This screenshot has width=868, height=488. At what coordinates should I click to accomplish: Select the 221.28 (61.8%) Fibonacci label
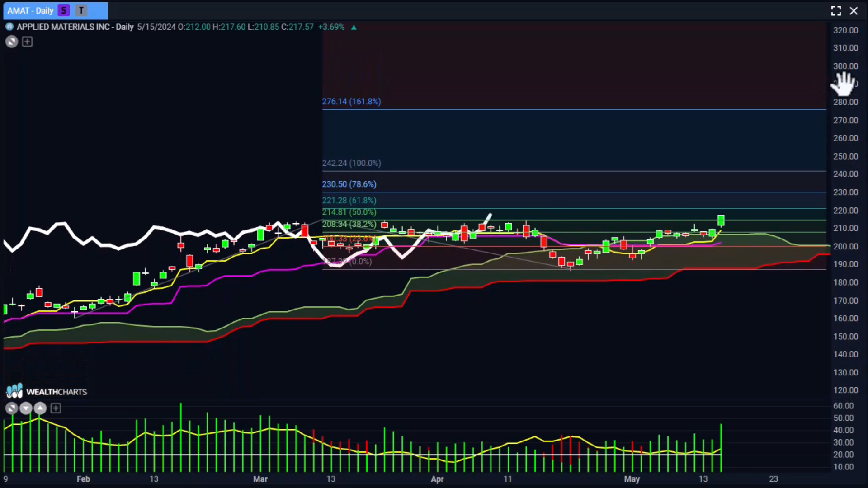(349, 201)
